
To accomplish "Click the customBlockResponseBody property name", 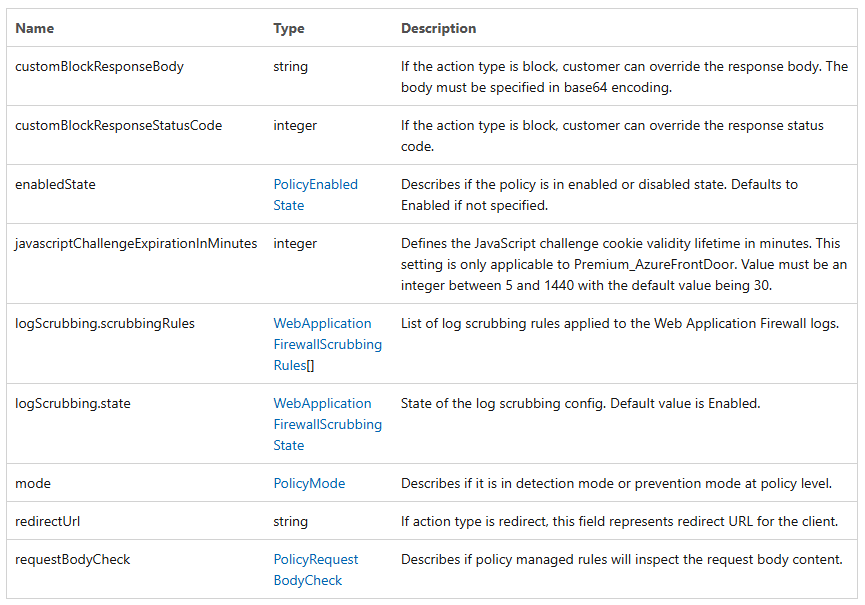I will pos(99,66).
